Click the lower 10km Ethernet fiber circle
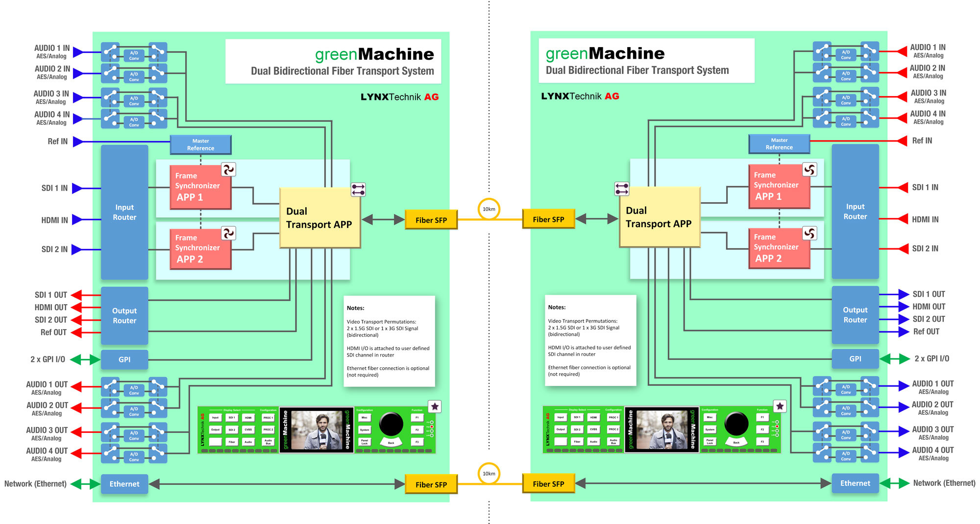980x524 pixels. click(x=489, y=474)
